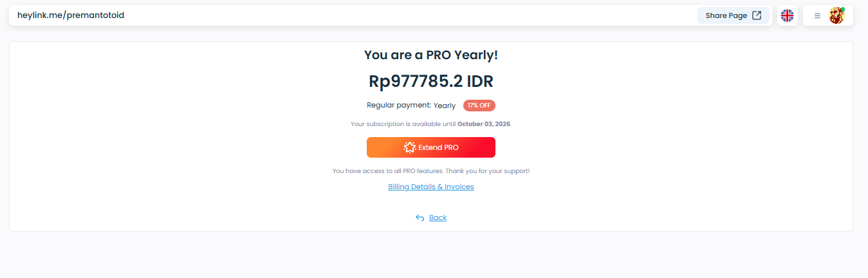The image size is (868, 278).
Task: Click "Your subscription is available until" text
Action: (x=403, y=124)
